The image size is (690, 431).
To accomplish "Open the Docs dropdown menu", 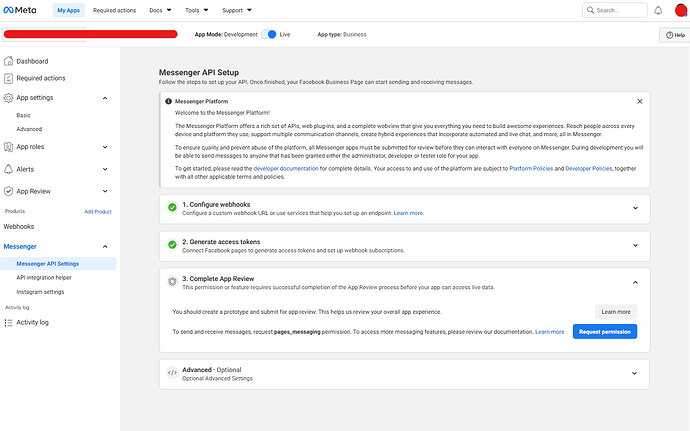I will click(x=159, y=10).
